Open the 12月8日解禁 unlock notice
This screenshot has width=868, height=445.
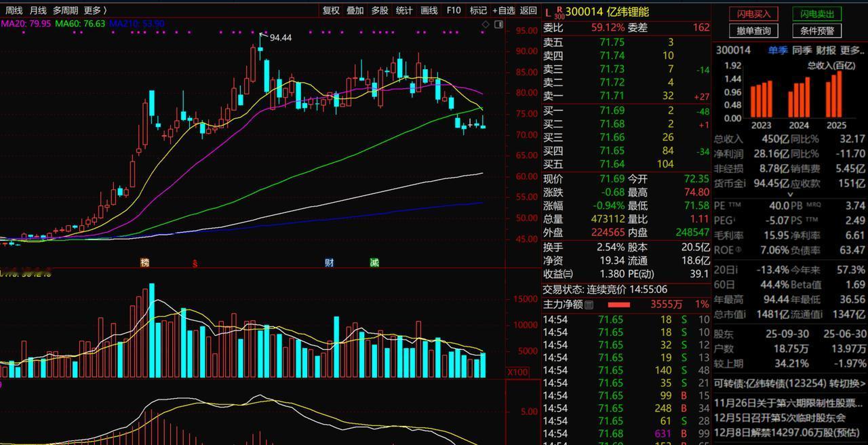click(787, 433)
